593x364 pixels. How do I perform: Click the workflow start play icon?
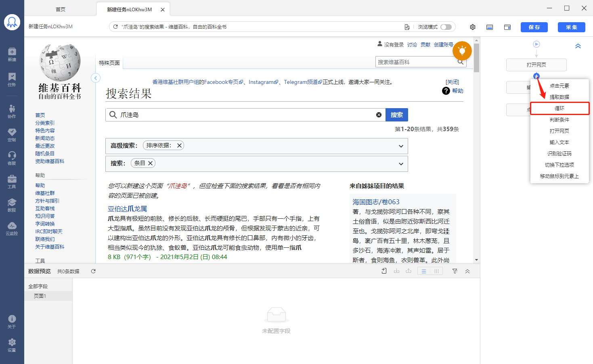coord(536,44)
